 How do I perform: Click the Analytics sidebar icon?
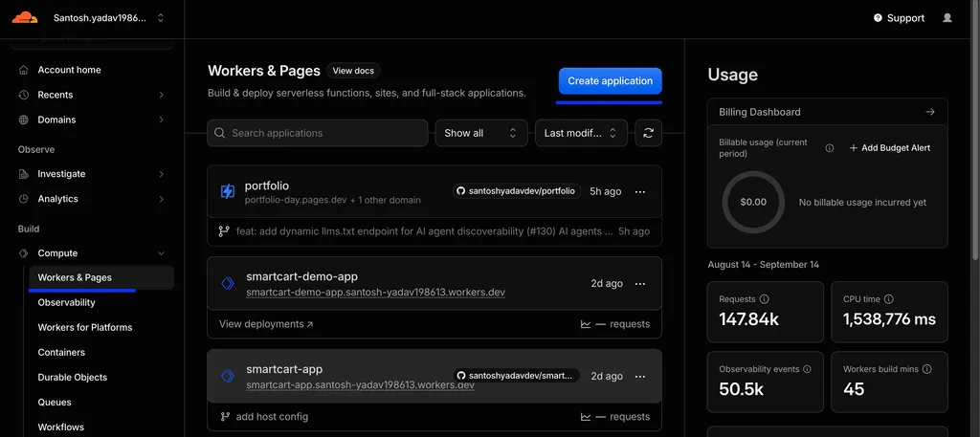(x=24, y=199)
